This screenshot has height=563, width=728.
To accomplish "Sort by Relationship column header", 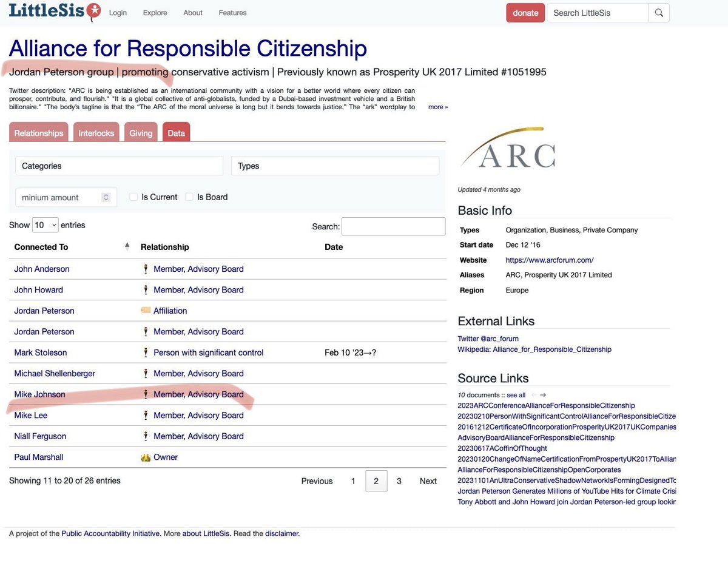I will pyautogui.click(x=165, y=247).
